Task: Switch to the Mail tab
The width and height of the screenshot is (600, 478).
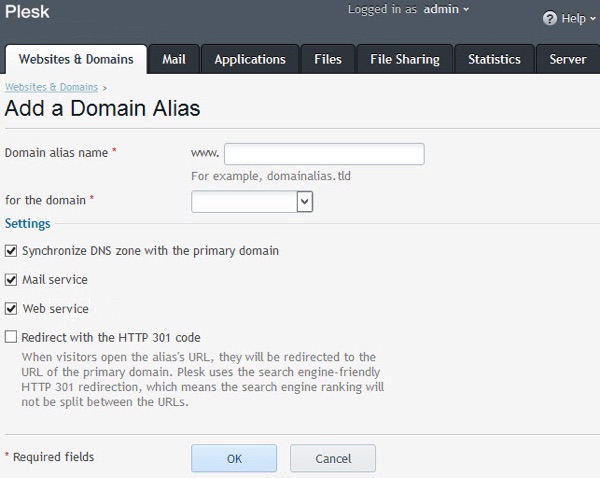Action: click(x=174, y=59)
